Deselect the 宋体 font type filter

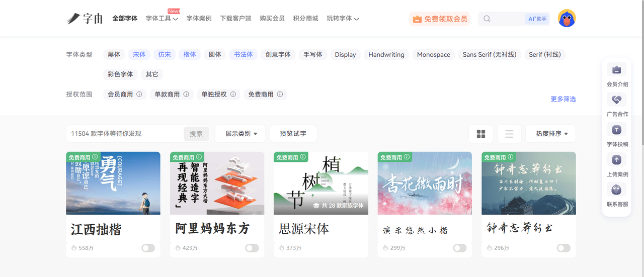[139, 54]
